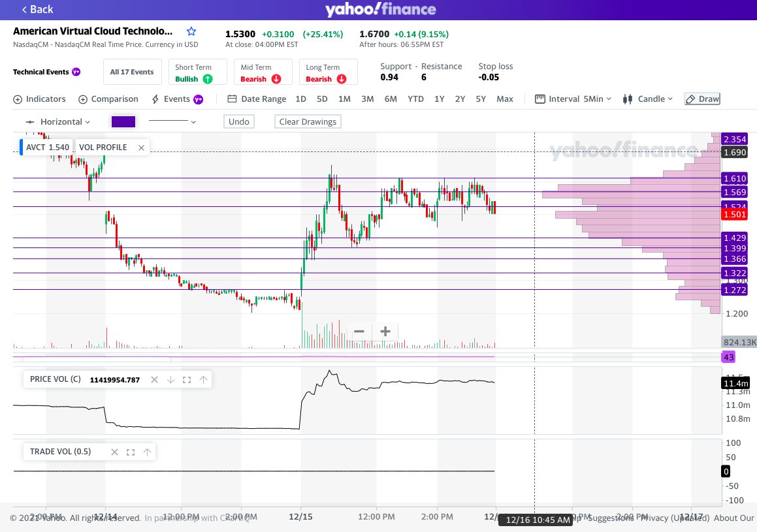Click the Long Term red down arrow
Image resolution: width=757 pixels, height=532 pixels.
(x=342, y=79)
